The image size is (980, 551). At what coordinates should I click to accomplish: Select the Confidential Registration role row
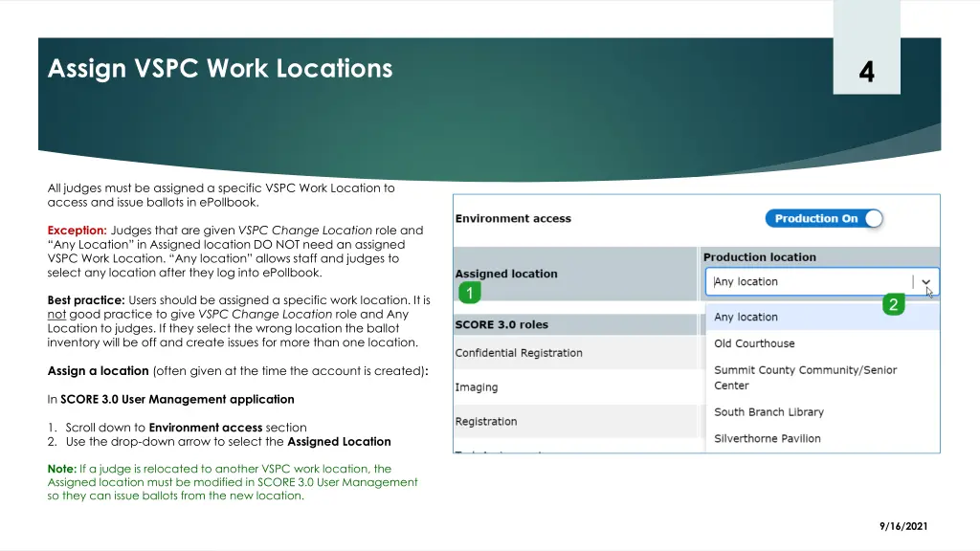tap(519, 353)
